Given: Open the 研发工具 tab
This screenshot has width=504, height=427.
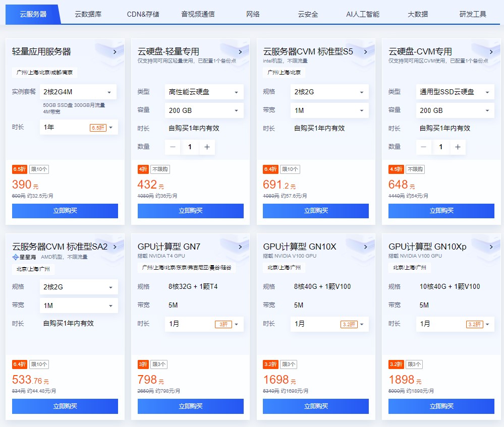Looking at the screenshot, I should click(473, 14).
